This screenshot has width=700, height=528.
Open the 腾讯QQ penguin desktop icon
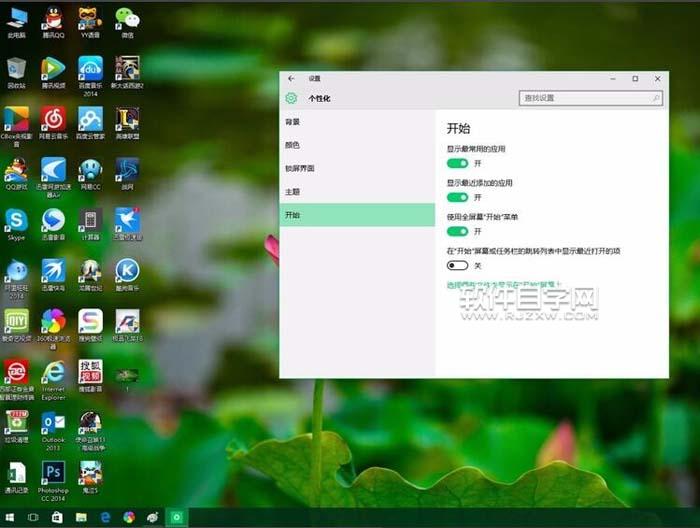(54, 22)
